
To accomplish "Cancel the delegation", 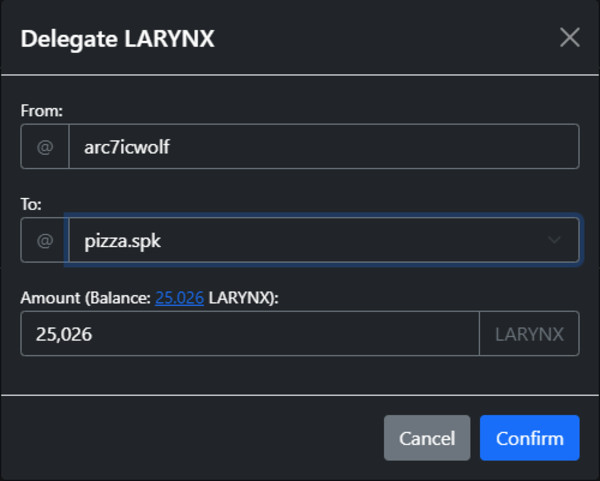I will [427, 438].
